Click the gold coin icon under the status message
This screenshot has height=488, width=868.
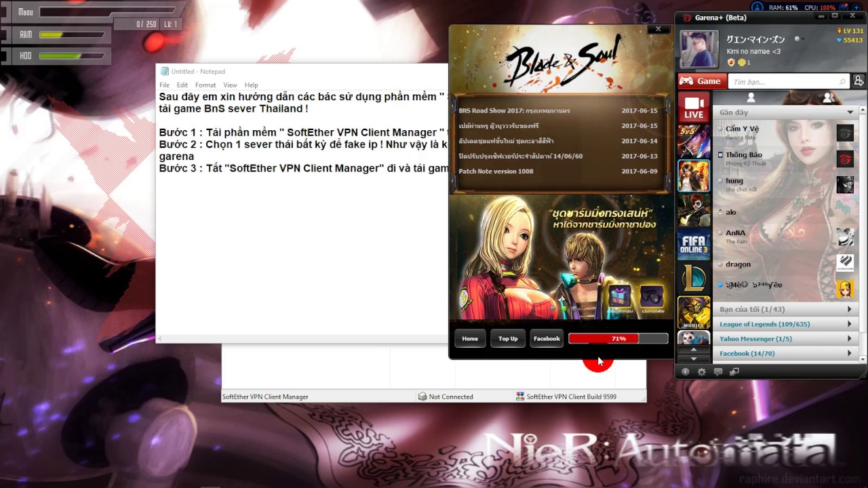coord(742,62)
